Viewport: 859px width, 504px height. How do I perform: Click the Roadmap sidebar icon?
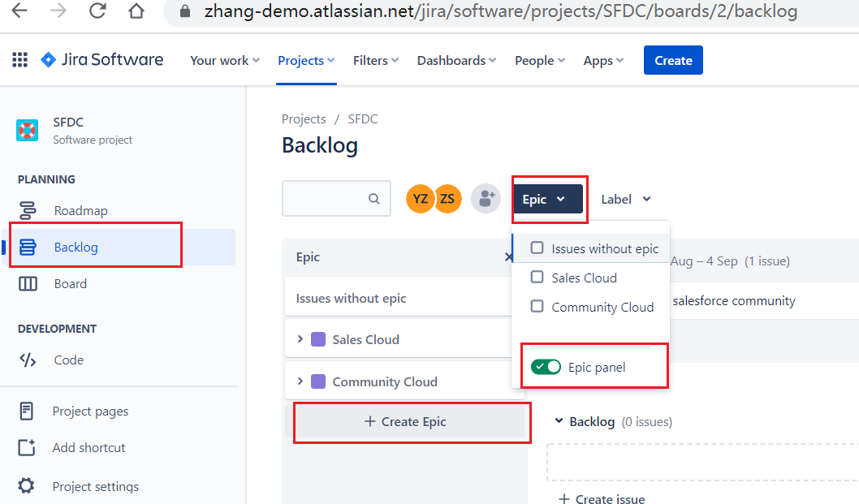pyautogui.click(x=28, y=210)
